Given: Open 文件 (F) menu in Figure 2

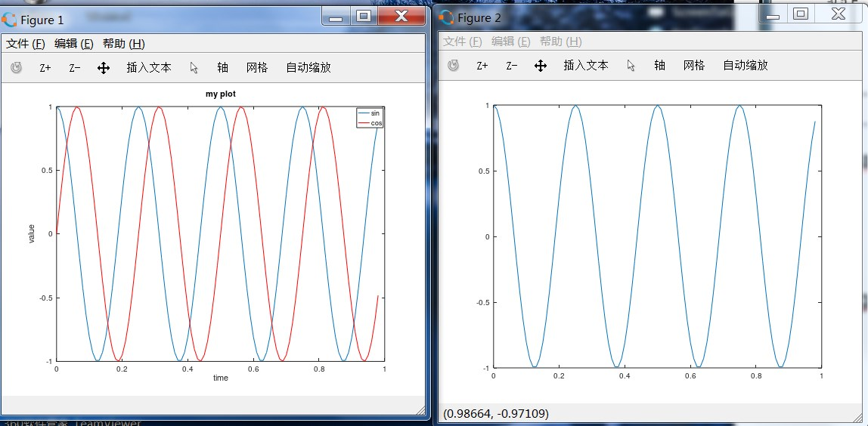Looking at the screenshot, I should (x=463, y=42).
